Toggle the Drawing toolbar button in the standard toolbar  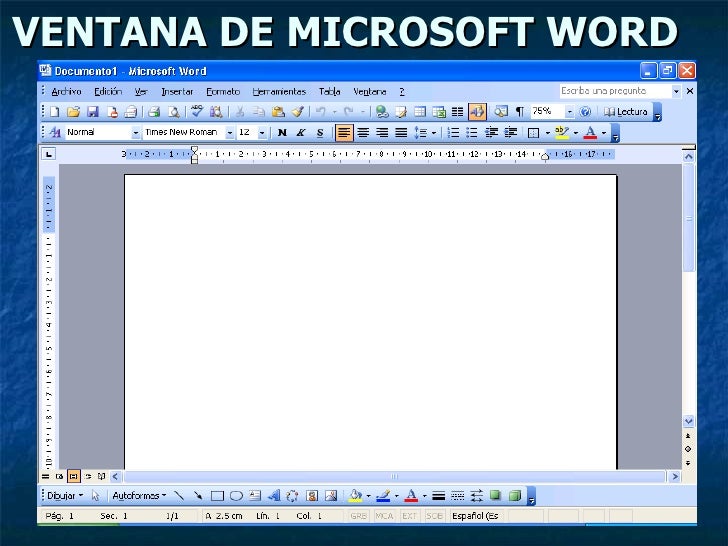(477, 112)
